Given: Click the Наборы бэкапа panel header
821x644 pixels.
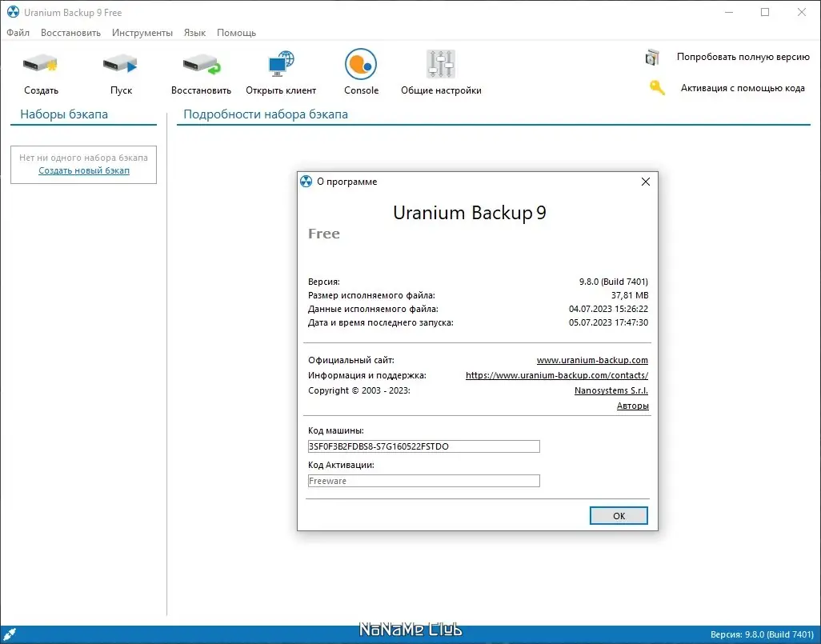Looking at the screenshot, I should point(64,114).
